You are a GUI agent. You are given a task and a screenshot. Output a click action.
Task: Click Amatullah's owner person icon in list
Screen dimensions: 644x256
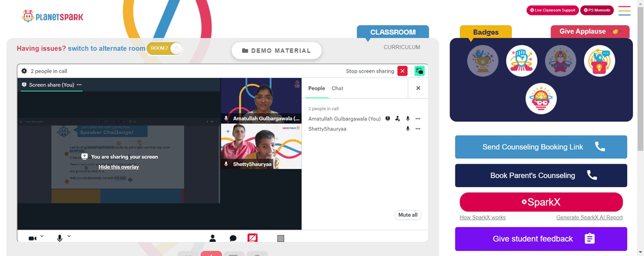(x=397, y=119)
